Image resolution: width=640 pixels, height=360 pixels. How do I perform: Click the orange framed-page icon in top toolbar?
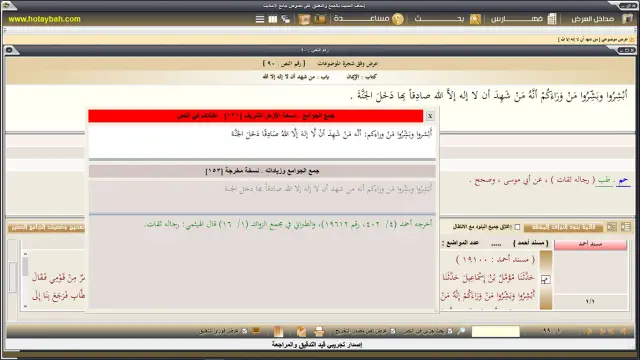[304, 19]
